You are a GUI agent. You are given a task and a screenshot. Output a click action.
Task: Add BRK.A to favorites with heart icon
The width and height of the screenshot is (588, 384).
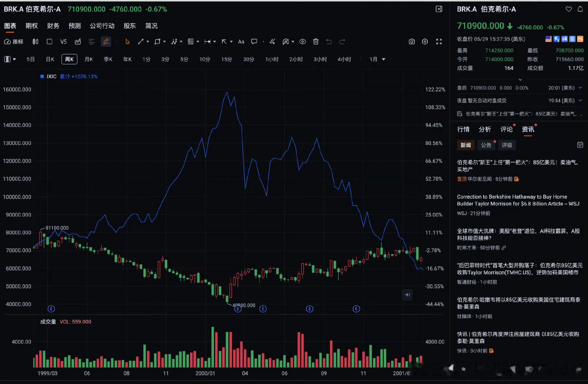click(x=569, y=9)
